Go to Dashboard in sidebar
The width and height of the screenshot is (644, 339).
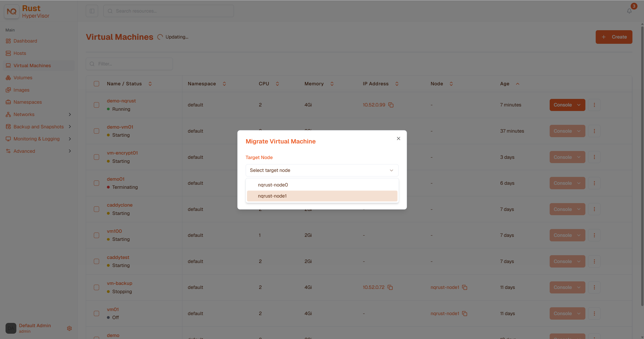click(x=39, y=41)
